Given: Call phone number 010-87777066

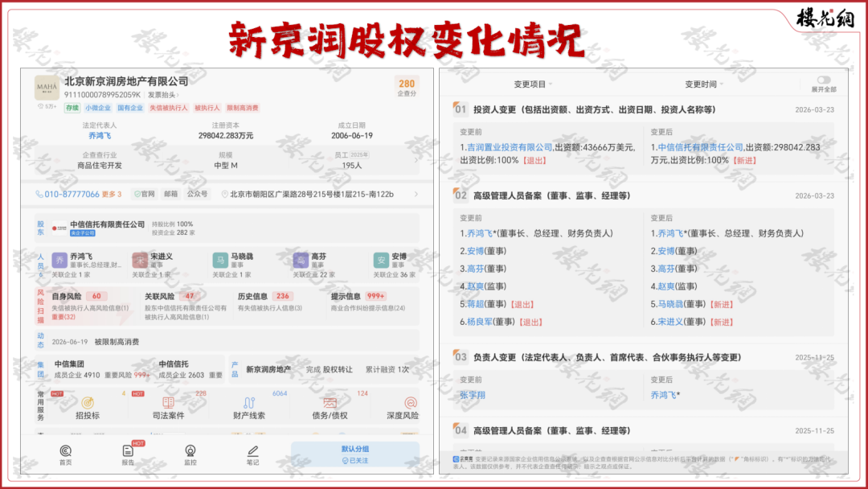Looking at the screenshot, I should click(x=72, y=195).
